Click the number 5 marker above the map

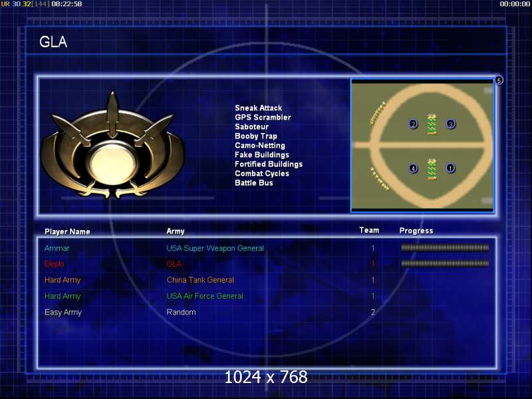click(x=499, y=80)
